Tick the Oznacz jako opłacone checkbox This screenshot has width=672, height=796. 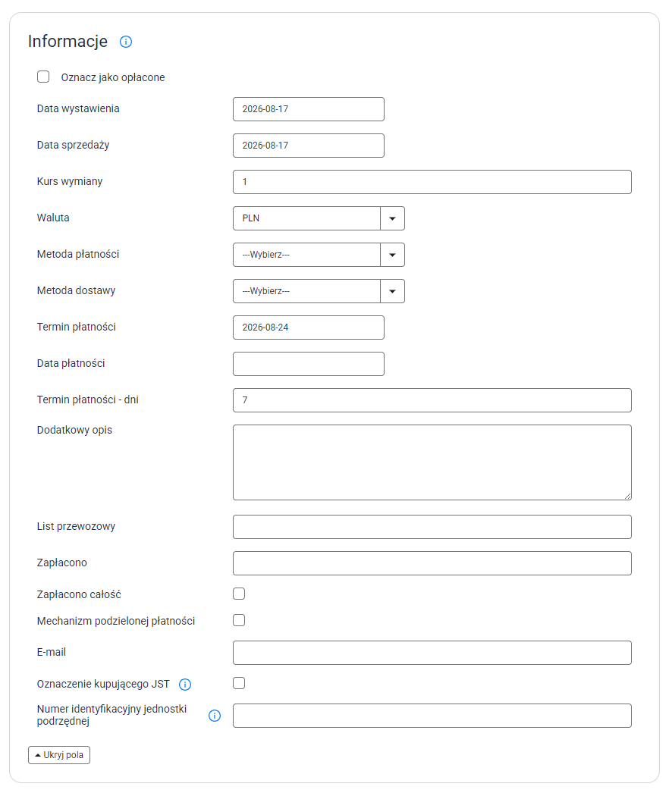[x=43, y=77]
